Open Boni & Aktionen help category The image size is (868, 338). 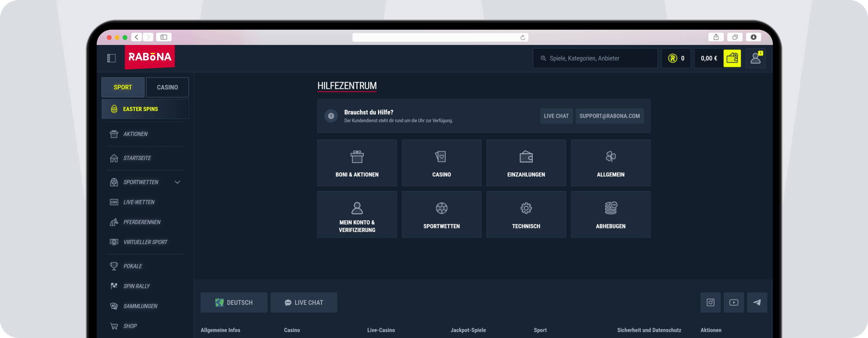pos(357,163)
